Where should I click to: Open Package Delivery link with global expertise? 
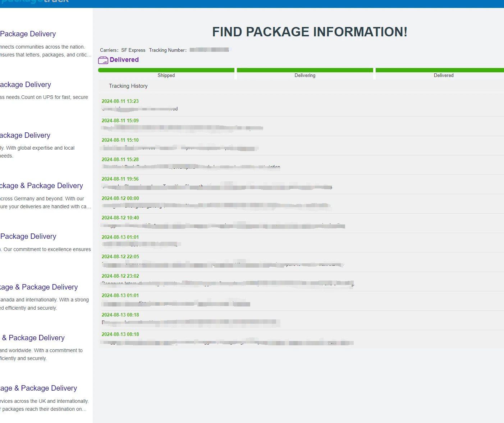tap(25, 135)
